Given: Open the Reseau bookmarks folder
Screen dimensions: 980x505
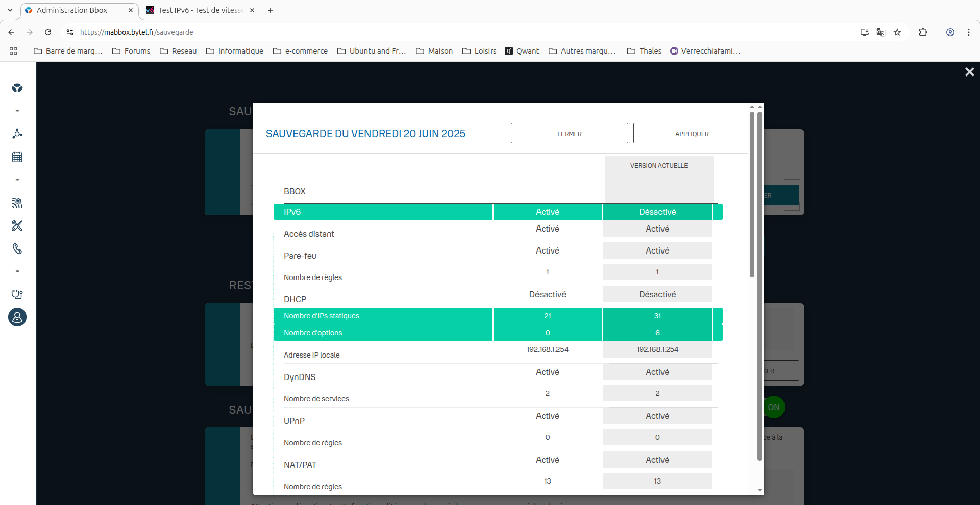Looking at the screenshot, I should (178, 51).
